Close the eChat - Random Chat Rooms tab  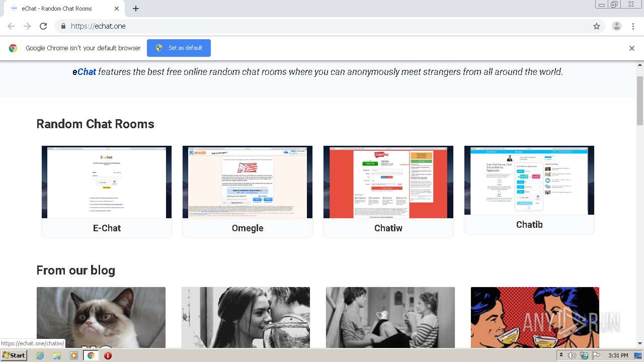tap(117, 9)
